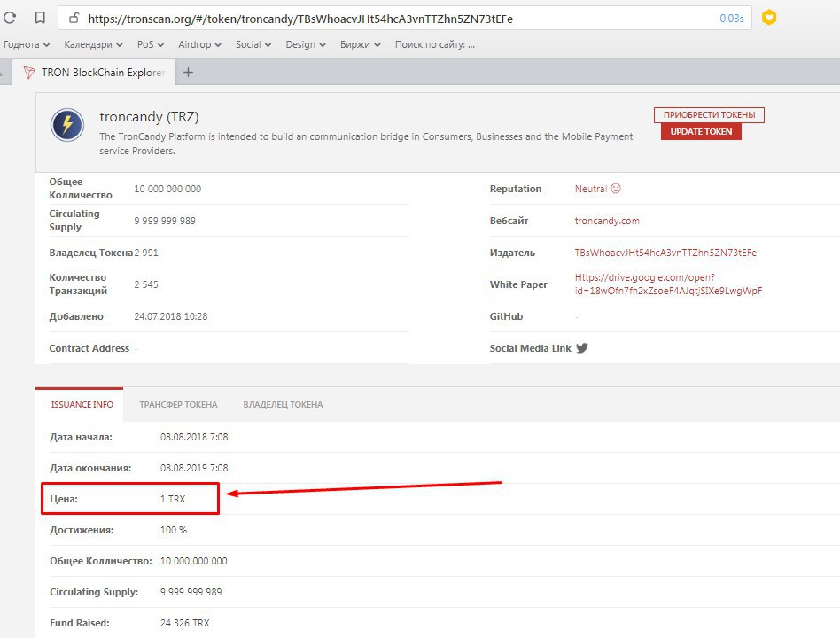
Task: Click the neutral face reputation icon
Action: 616,189
